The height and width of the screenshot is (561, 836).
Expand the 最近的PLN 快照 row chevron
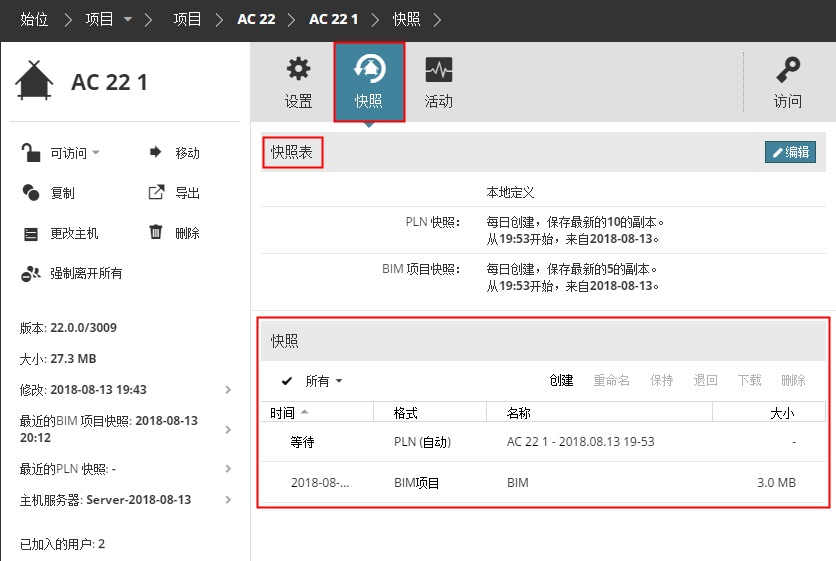[x=228, y=469]
